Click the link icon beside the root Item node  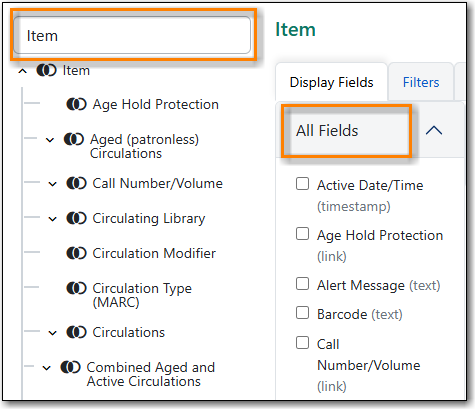[46, 70]
